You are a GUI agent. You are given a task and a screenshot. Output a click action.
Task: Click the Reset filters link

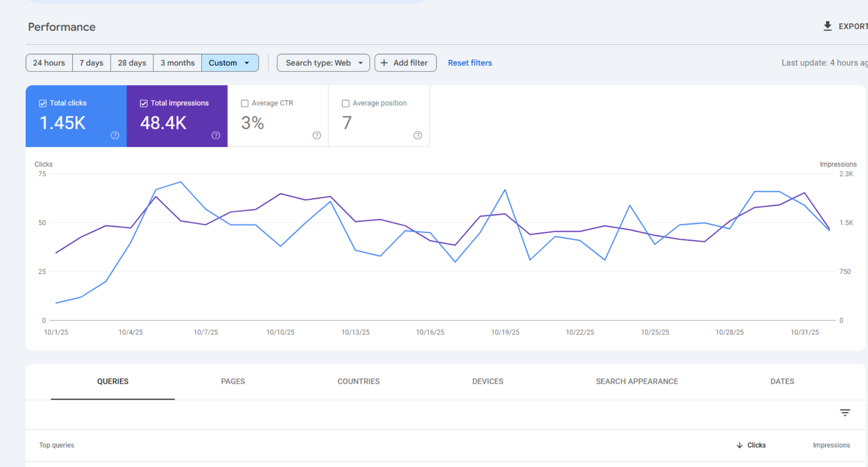point(470,62)
